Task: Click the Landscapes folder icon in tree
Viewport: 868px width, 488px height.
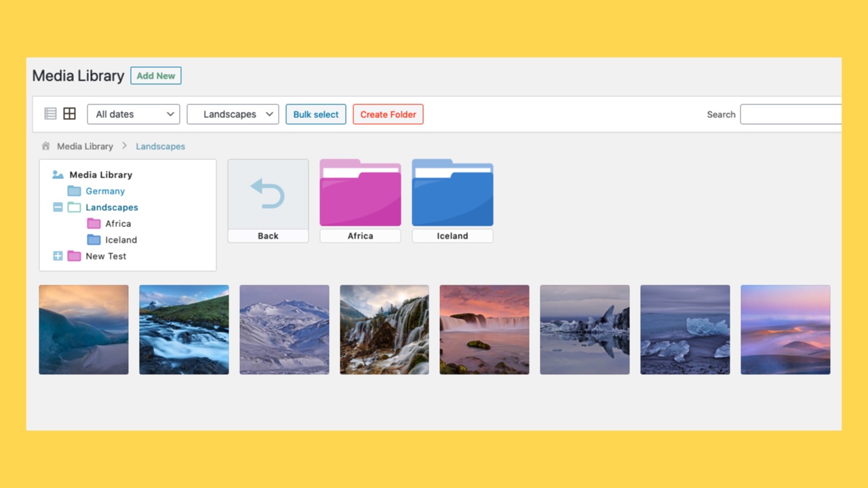Action: (x=74, y=207)
